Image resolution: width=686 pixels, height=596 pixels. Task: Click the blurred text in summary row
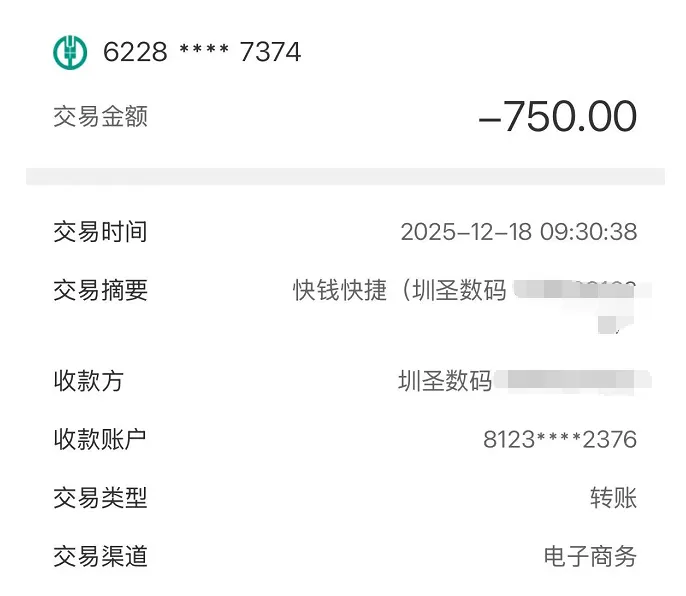[x=580, y=291]
